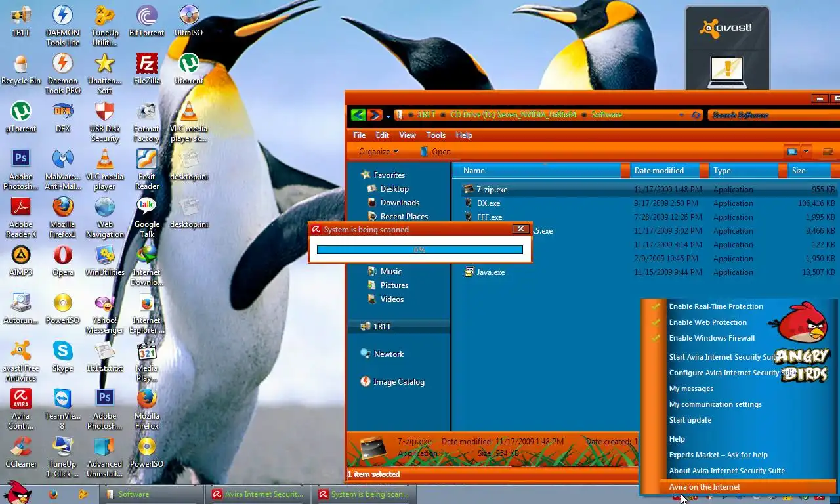Toggle Enable Windows Firewall
This screenshot has height=504, width=840.
click(x=711, y=338)
